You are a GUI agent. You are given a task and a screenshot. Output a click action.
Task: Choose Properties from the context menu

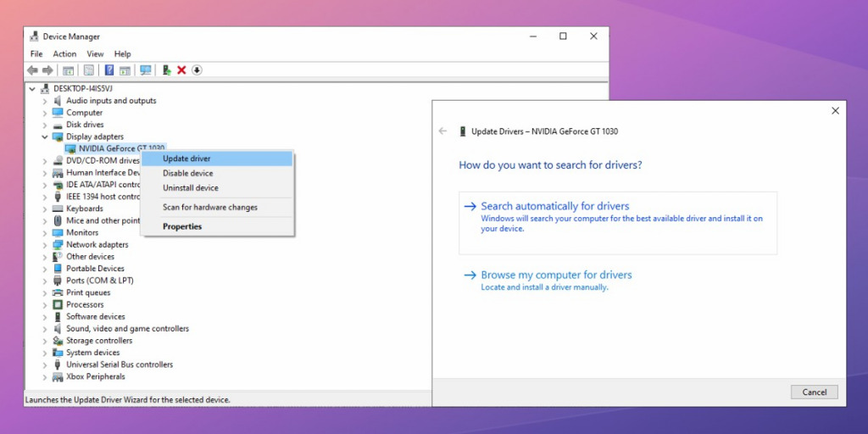click(x=217, y=226)
